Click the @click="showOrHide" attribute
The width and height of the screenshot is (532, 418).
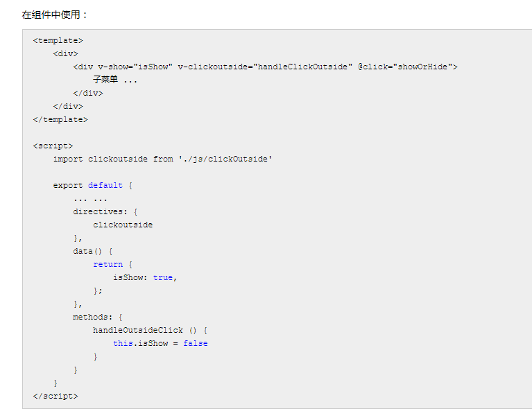(x=405, y=67)
